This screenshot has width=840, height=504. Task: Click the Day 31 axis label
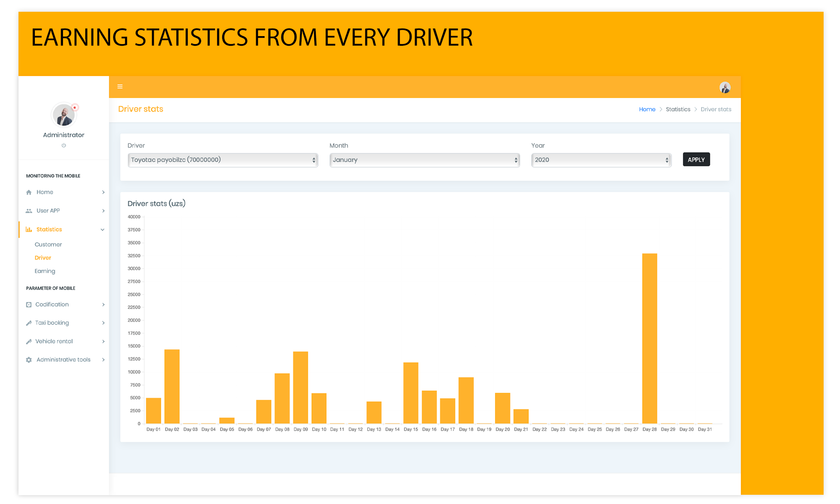point(705,429)
